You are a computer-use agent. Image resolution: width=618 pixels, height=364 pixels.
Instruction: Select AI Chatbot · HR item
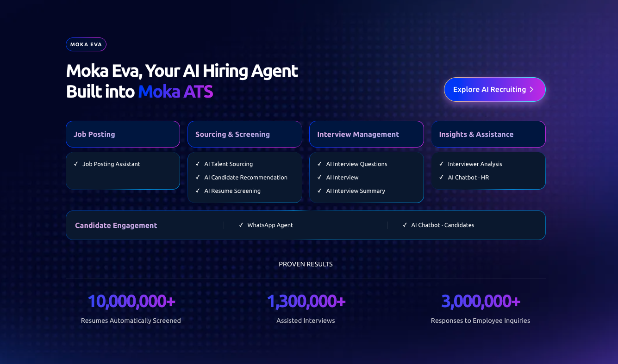468,178
